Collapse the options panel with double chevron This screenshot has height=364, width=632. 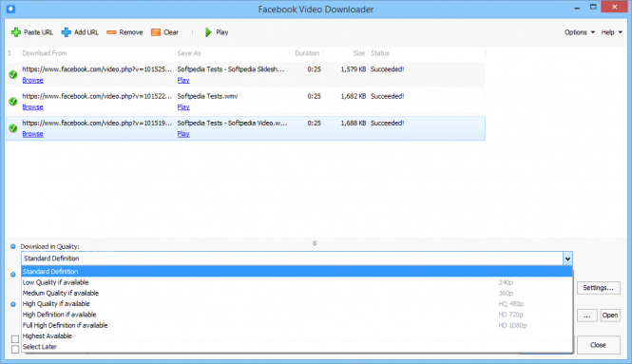pyautogui.click(x=315, y=243)
